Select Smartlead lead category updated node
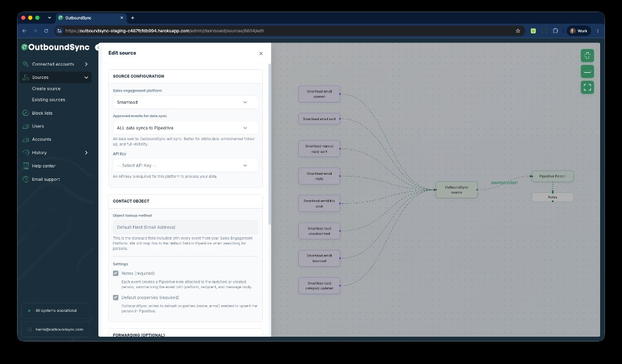622x364 pixels. (x=319, y=286)
